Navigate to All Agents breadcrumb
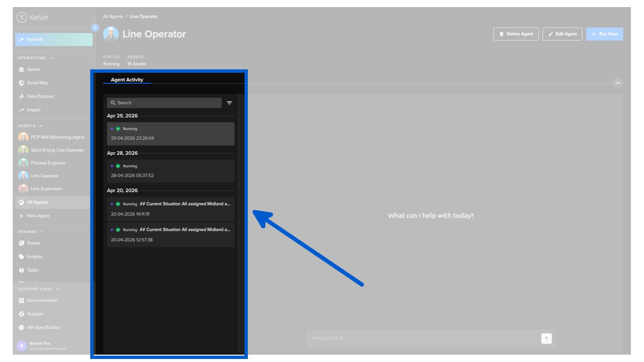The width and height of the screenshot is (644, 362). point(113,16)
